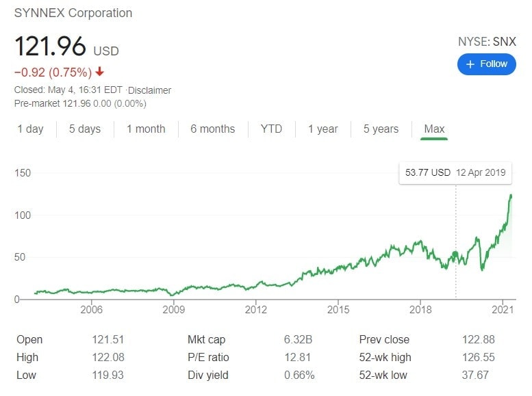The height and width of the screenshot is (396, 532).
Task: Show the 5 years chart
Action: [381, 129]
